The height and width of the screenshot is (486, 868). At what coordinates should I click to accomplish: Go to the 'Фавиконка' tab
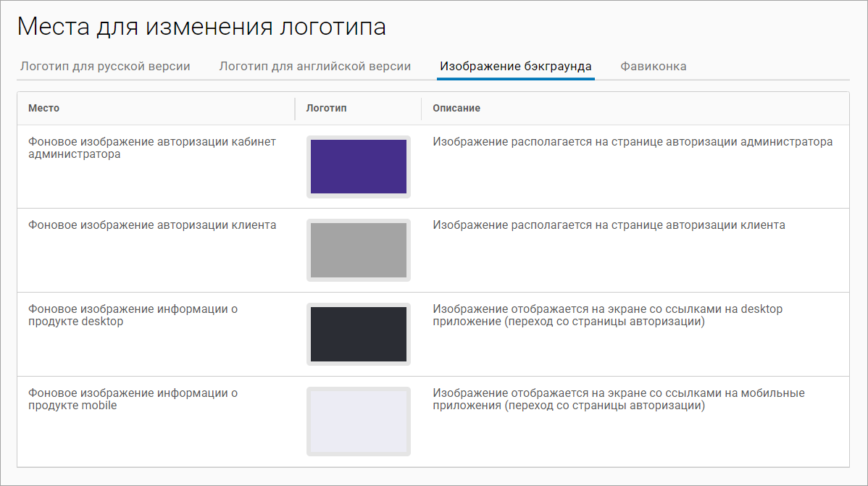click(x=653, y=67)
